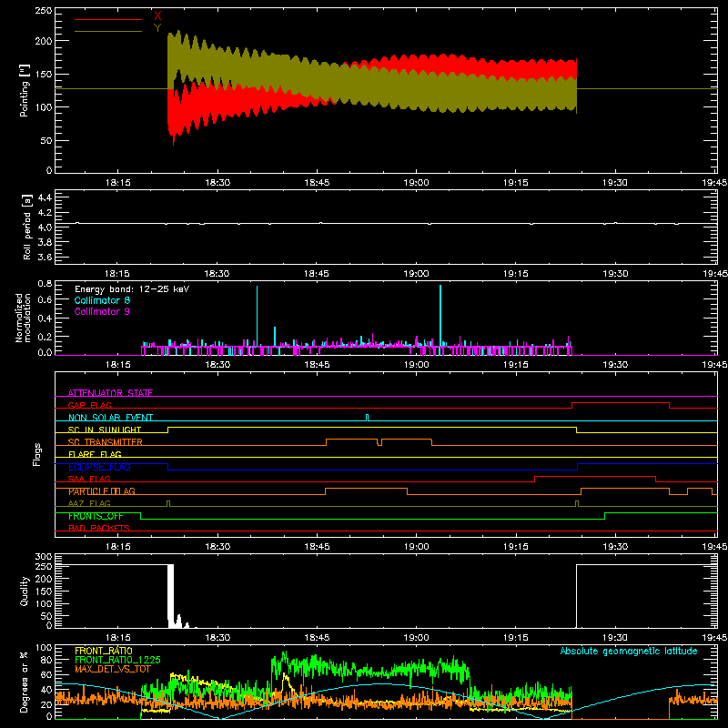The height and width of the screenshot is (728, 728).
Task: Click the ATTENUATOR_STATE flag label
Action: pyautogui.click(x=110, y=393)
